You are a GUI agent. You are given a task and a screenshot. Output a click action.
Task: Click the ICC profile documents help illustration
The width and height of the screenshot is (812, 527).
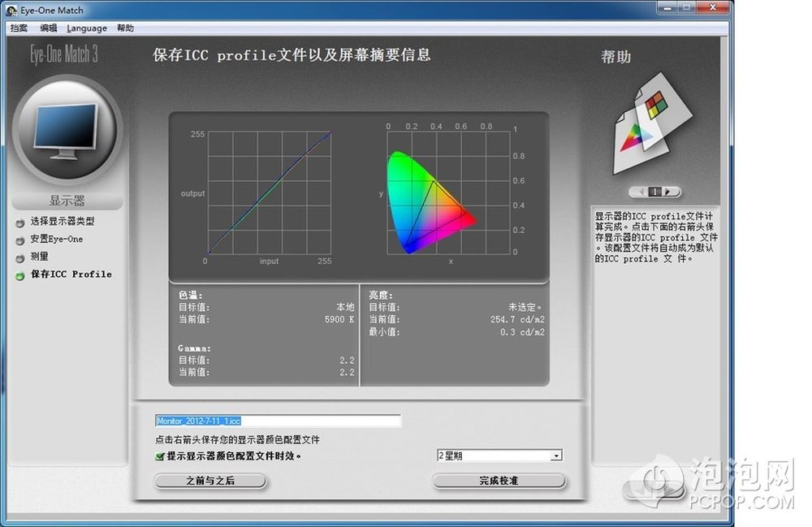point(653,123)
